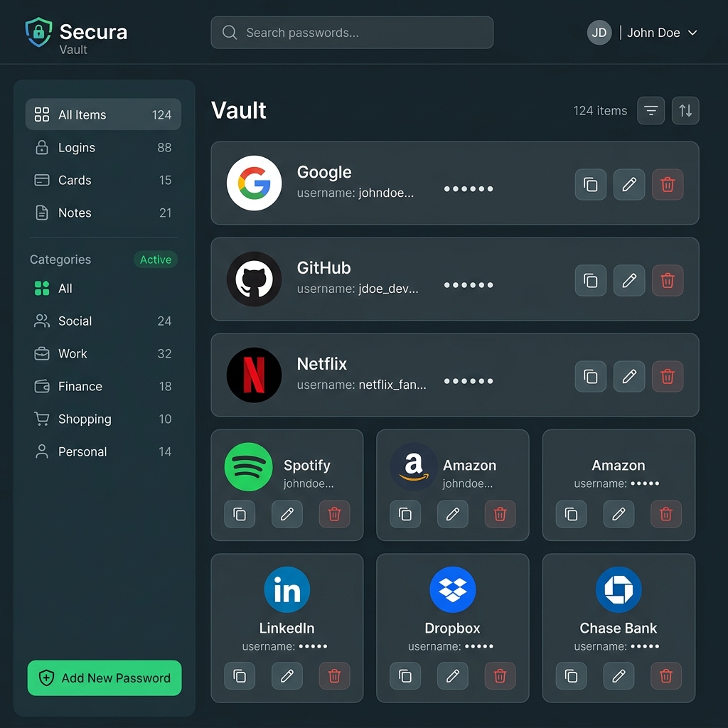Select All Items in sidebar
The height and width of the screenshot is (728, 728).
pos(103,114)
